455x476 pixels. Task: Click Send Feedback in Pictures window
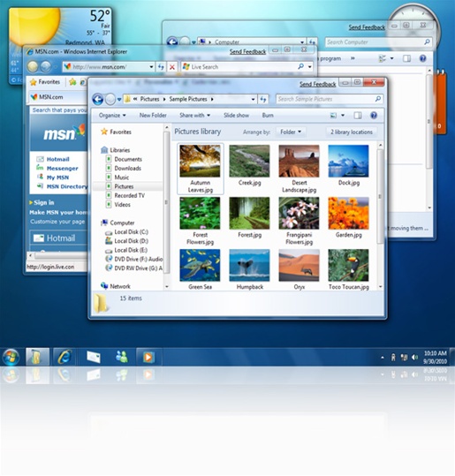318,85
